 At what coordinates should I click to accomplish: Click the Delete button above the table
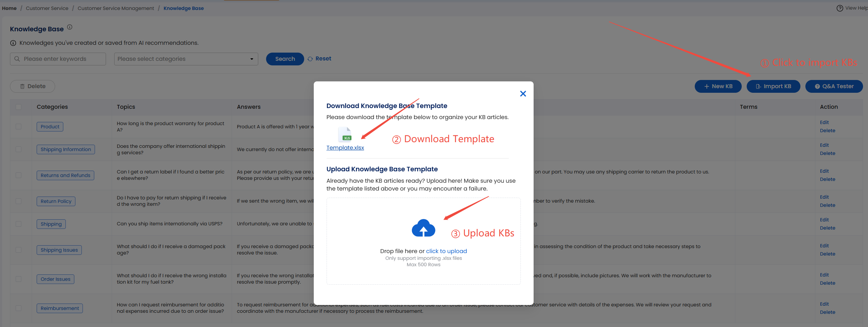tap(32, 86)
